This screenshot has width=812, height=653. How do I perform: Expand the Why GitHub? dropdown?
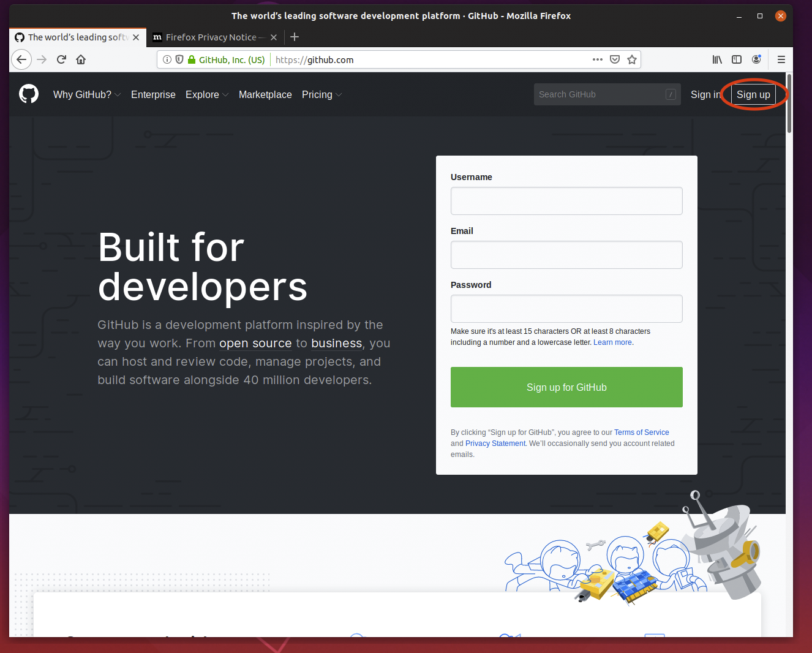87,94
